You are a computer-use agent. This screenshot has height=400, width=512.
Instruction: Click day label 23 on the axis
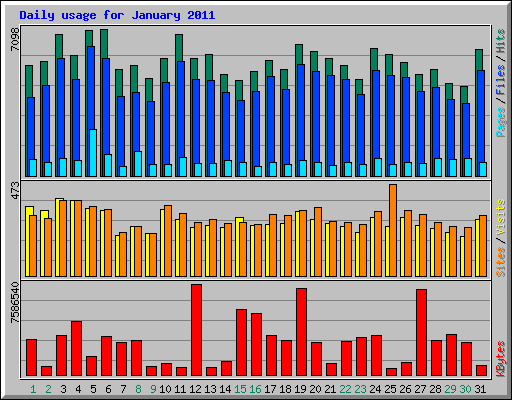360,389
